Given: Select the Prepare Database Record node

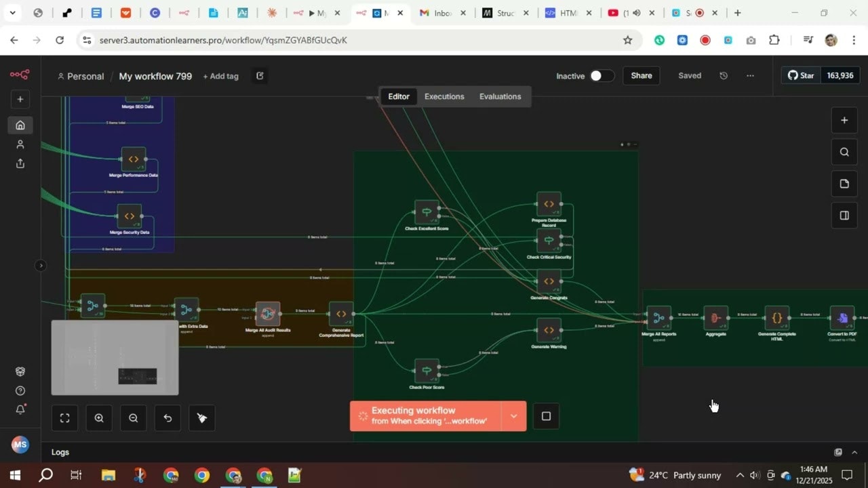Looking at the screenshot, I should click(x=549, y=204).
